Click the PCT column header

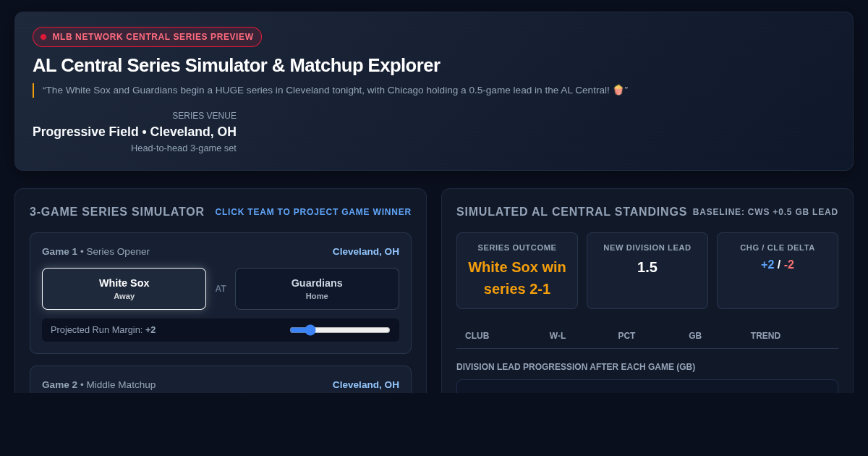626,336
